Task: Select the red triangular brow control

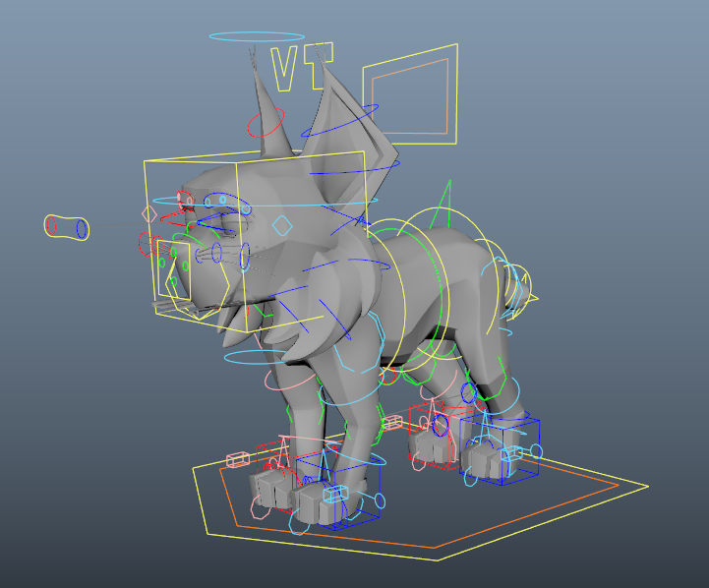Action: tap(175, 218)
